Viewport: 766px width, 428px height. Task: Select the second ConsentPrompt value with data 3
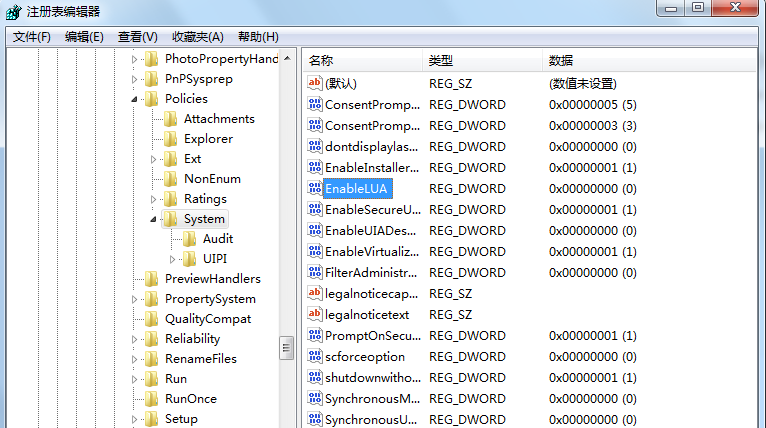click(x=372, y=126)
